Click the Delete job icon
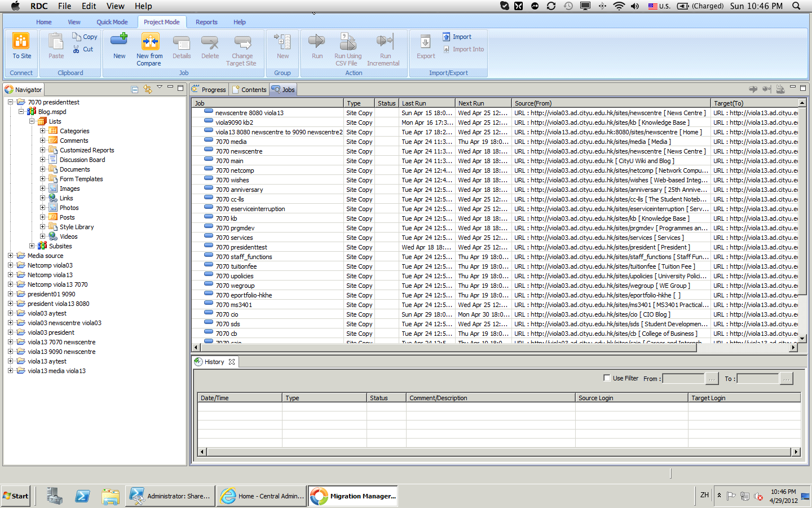Screen dimensions: 812x508 point(210,42)
